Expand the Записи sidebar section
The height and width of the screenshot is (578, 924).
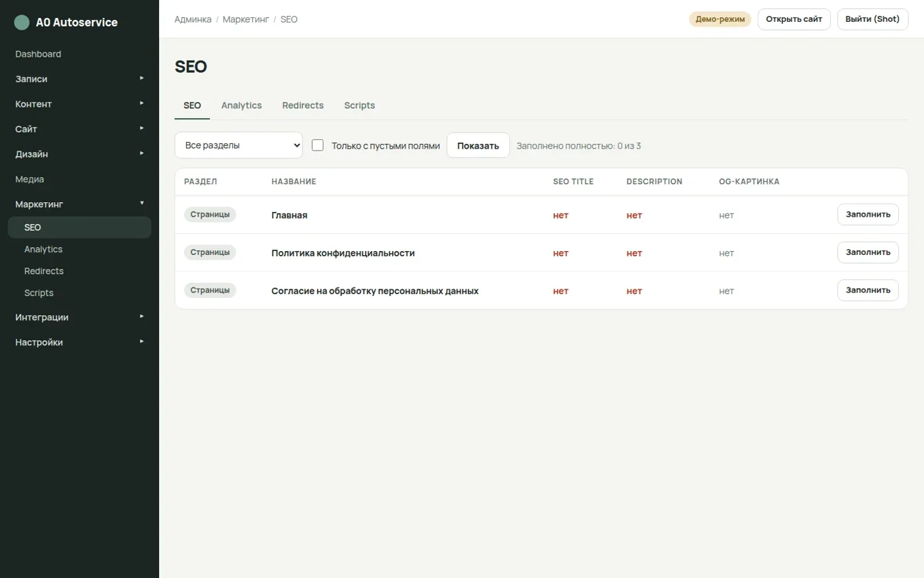(x=79, y=79)
